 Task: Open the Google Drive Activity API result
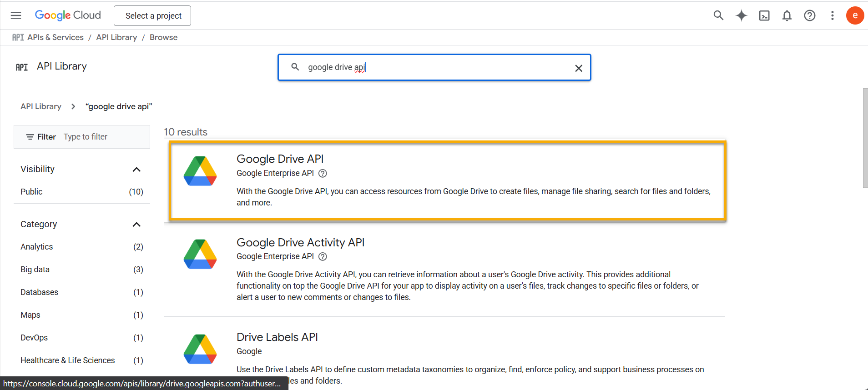(x=300, y=242)
